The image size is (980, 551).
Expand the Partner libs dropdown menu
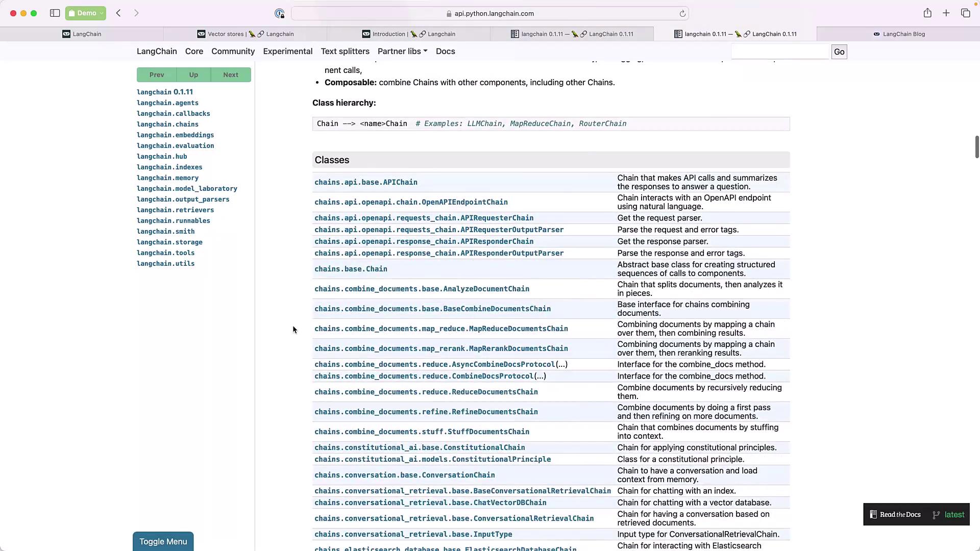[402, 52]
